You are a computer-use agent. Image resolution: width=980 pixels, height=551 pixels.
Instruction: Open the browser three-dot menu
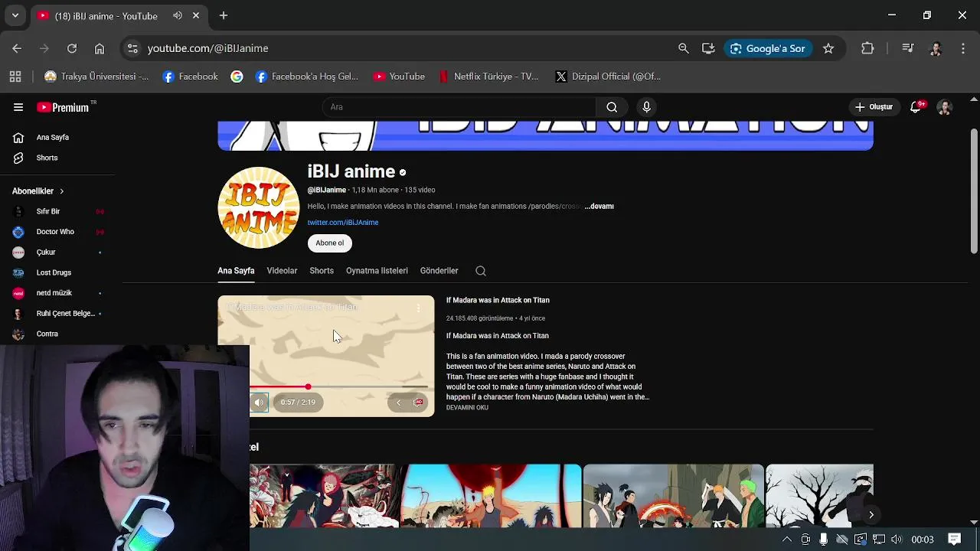(963, 48)
